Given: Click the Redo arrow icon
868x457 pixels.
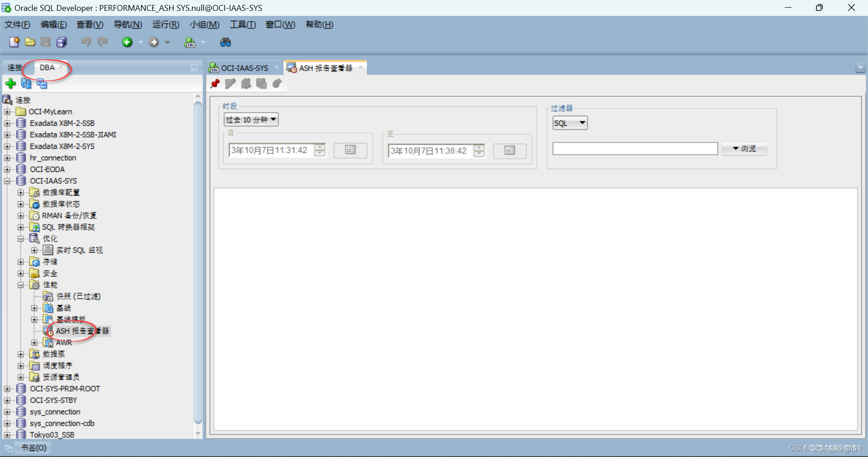Looking at the screenshot, I should click(103, 42).
